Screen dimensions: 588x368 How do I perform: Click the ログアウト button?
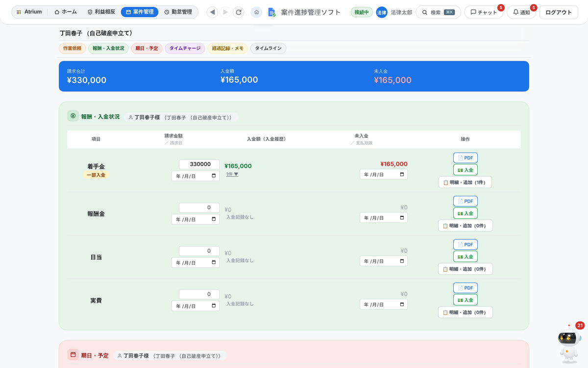[558, 12]
